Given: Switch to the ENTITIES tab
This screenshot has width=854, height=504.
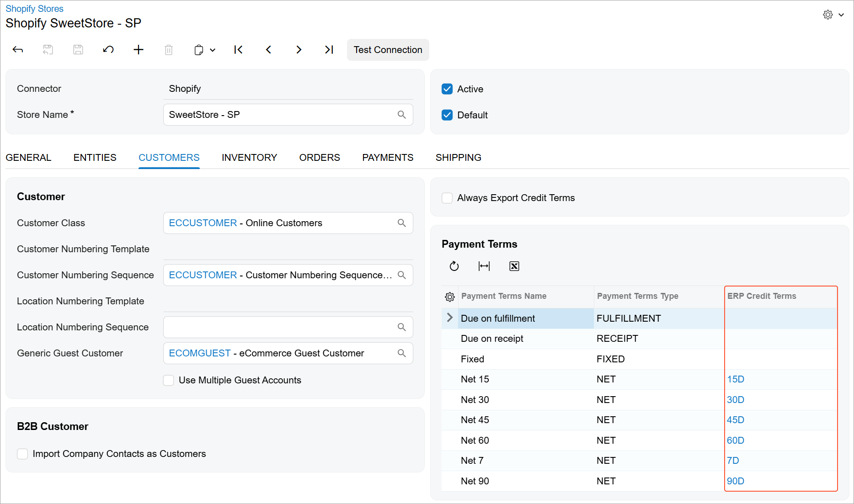Looking at the screenshot, I should pos(95,158).
